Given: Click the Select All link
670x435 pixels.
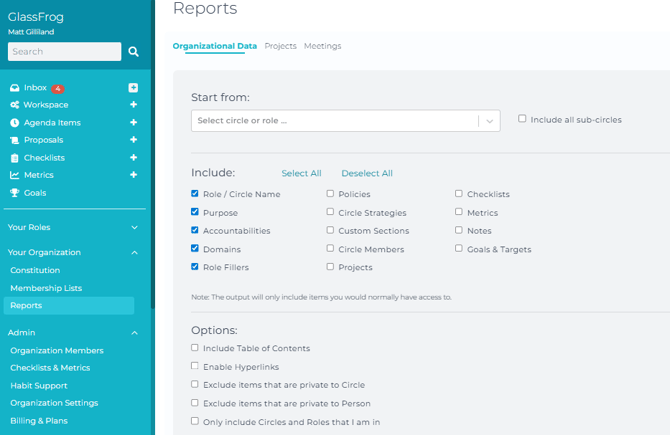Looking at the screenshot, I should (301, 173).
